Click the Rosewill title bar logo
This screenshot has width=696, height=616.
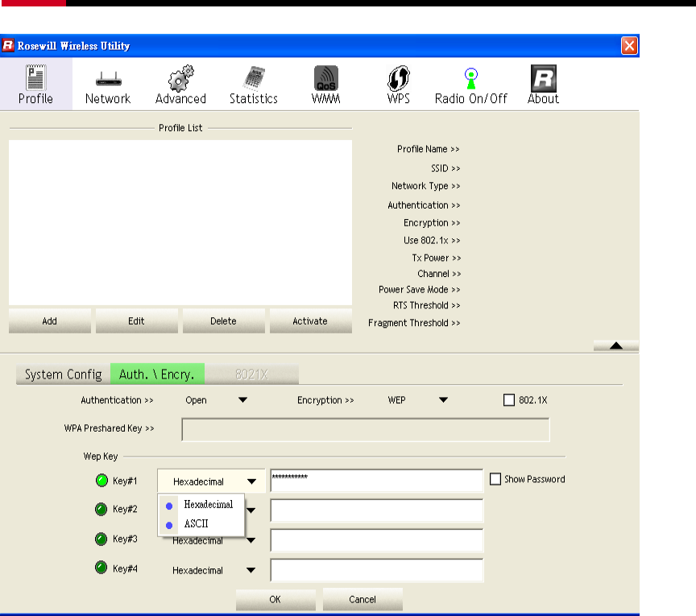point(8,45)
